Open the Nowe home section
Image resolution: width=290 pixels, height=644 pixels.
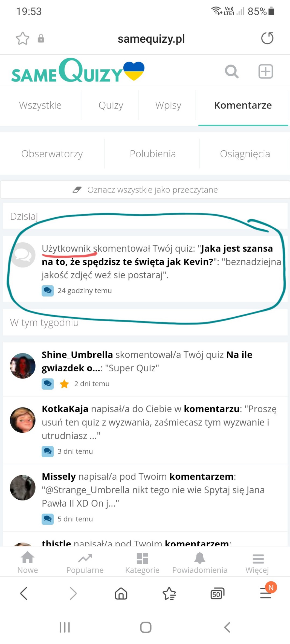(28, 562)
